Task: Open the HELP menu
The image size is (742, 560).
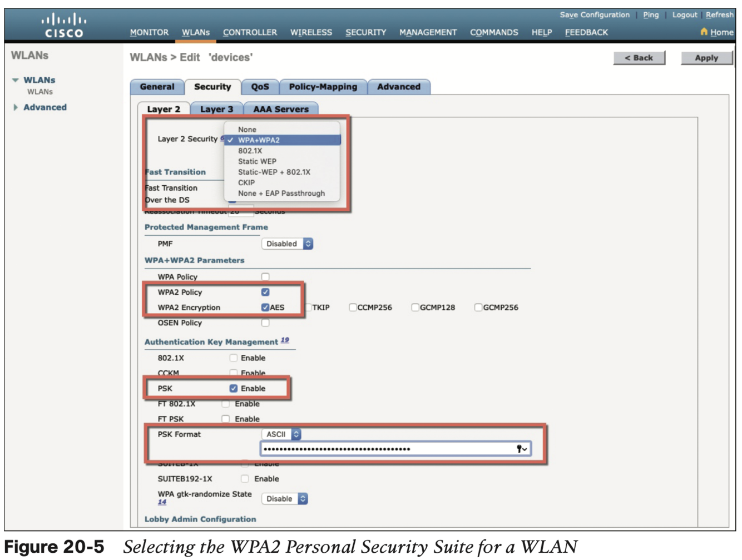Action: (x=541, y=32)
